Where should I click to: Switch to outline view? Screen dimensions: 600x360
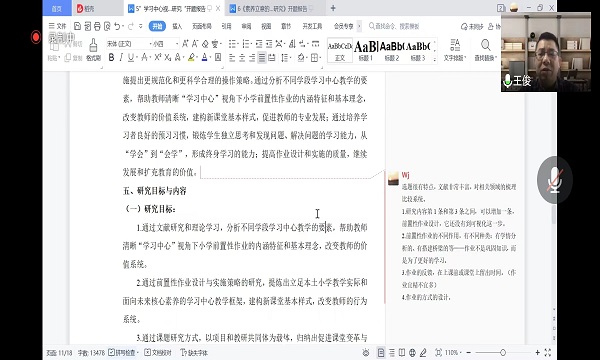click(x=392, y=352)
